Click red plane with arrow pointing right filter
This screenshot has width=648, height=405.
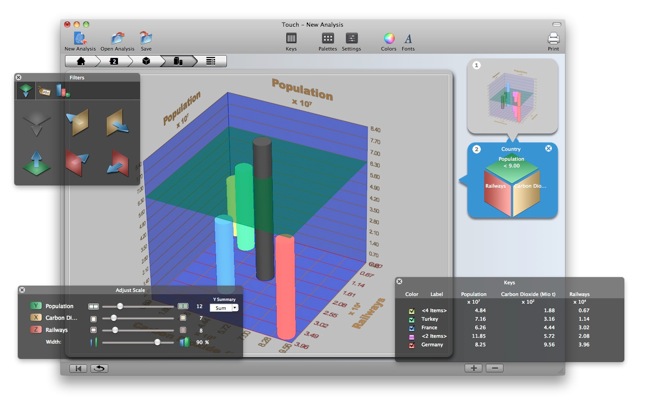click(x=77, y=162)
